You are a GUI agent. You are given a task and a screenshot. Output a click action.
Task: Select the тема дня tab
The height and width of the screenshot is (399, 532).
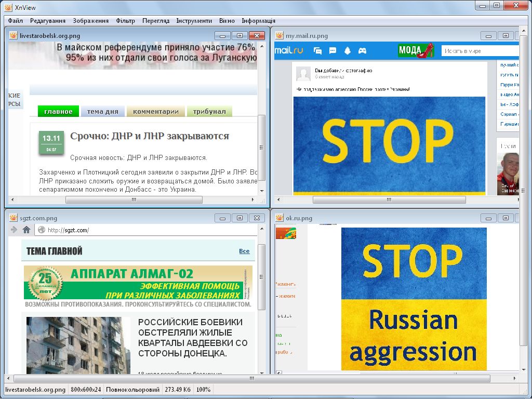pyautogui.click(x=103, y=111)
